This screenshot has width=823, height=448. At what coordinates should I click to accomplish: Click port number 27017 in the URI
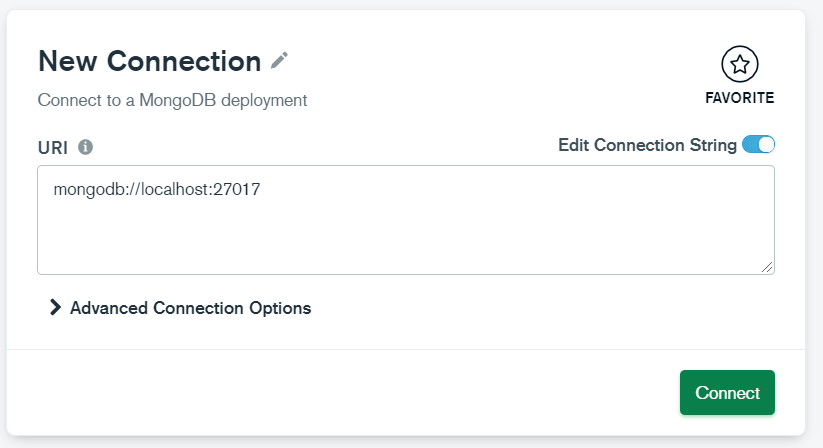point(238,188)
